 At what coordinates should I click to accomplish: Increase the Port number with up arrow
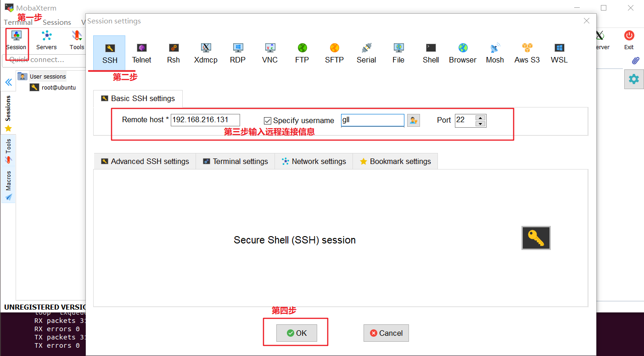click(480, 118)
